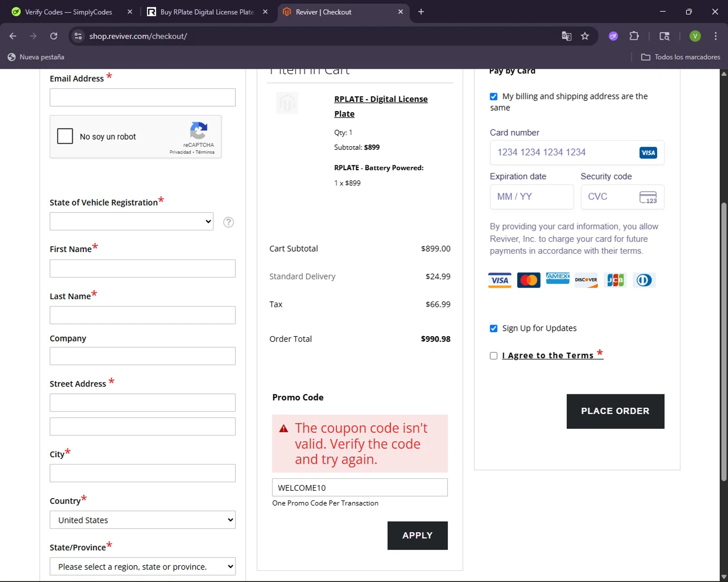Focus the Company field

coord(143,356)
